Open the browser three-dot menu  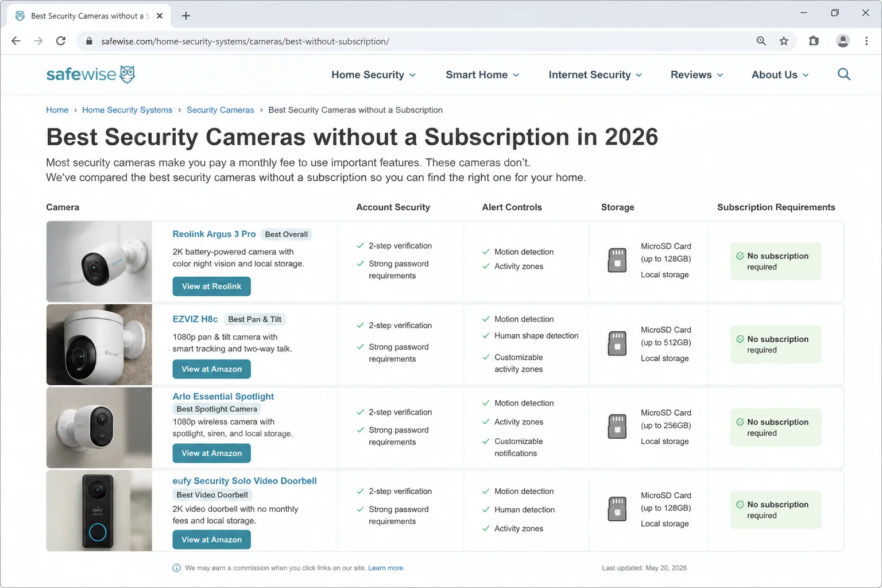click(x=866, y=41)
